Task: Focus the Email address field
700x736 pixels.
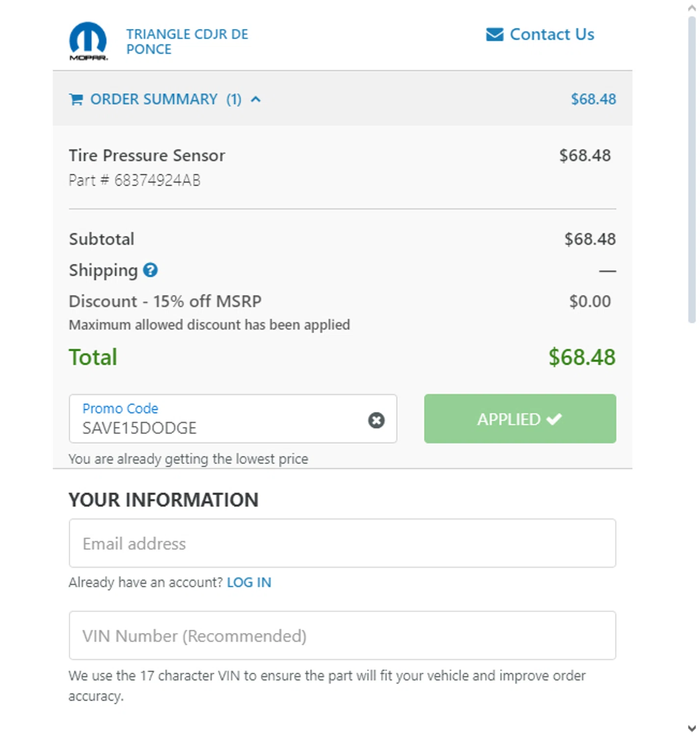Action: click(x=342, y=543)
